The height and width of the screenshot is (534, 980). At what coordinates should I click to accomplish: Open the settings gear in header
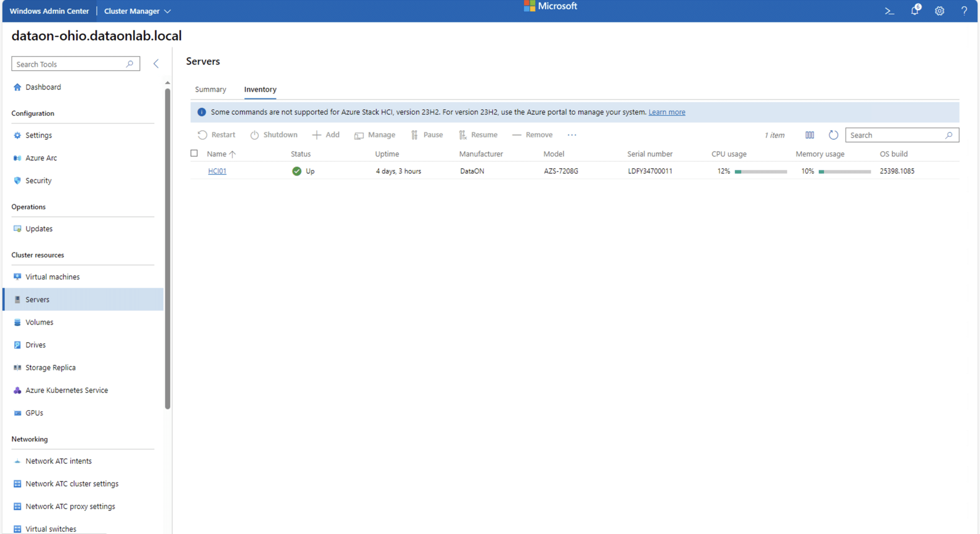[940, 11]
